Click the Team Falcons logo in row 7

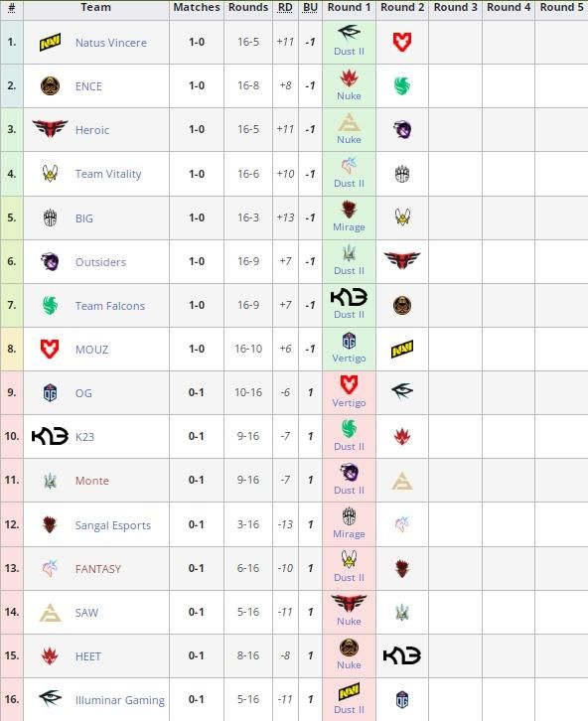50,305
